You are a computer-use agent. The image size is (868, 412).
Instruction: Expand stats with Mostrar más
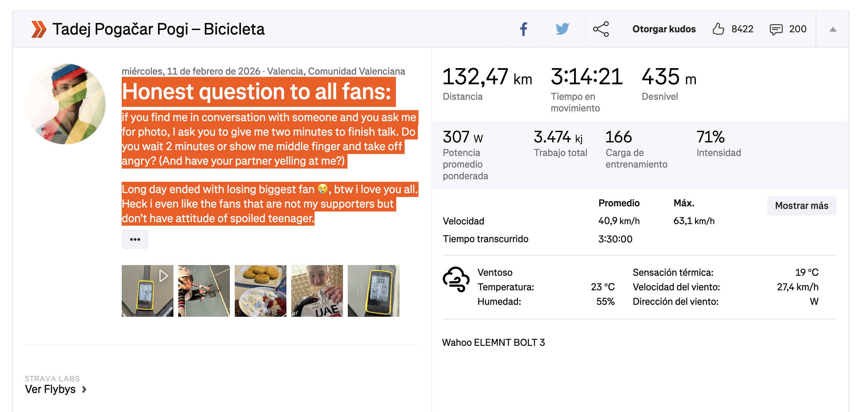(801, 205)
